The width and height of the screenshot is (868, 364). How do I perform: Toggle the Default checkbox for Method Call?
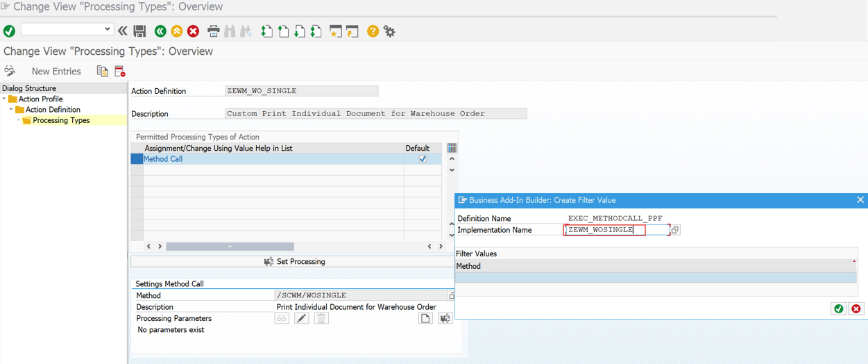tap(423, 159)
